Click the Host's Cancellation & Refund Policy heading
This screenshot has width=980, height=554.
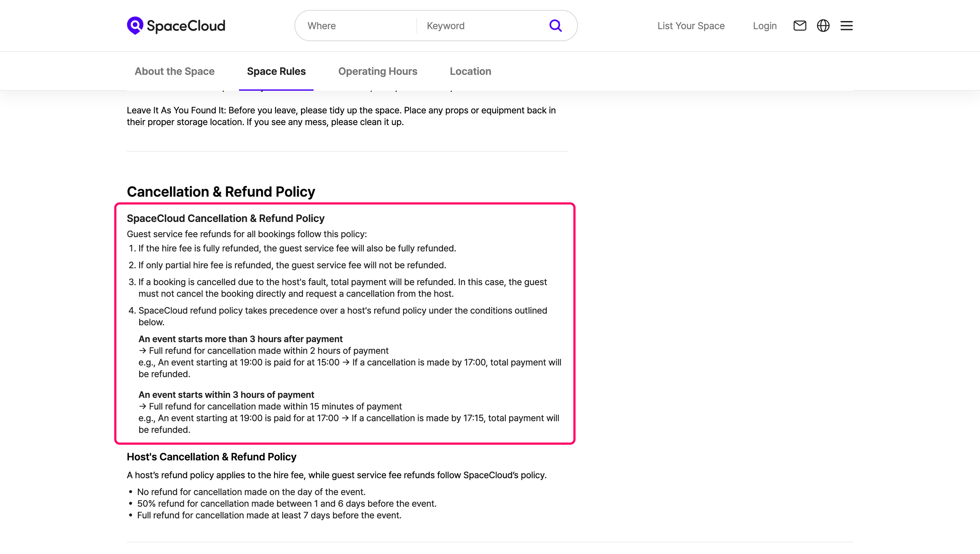[211, 457]
